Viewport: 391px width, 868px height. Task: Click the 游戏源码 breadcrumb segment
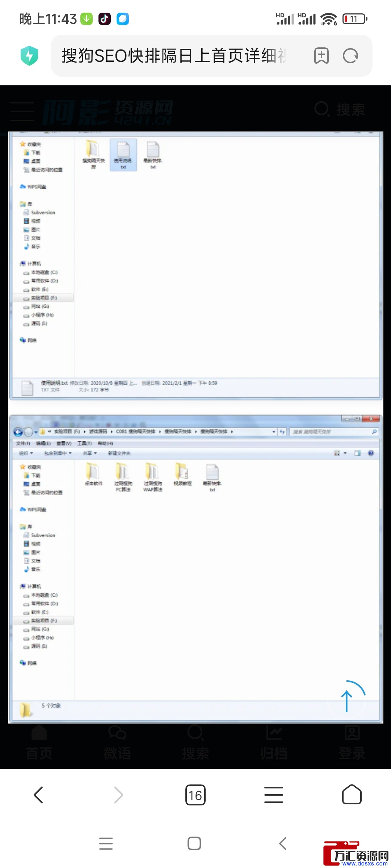pos(98,432)
